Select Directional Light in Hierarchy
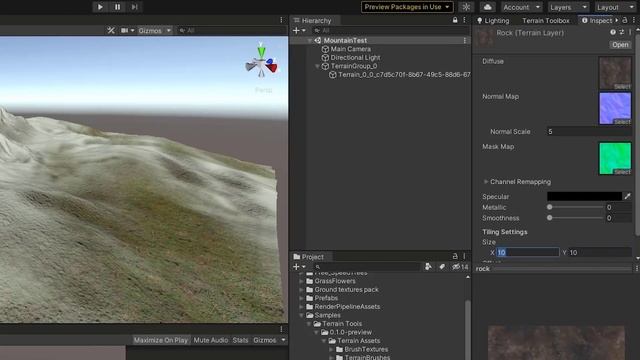This screenshot has width=640, height=360. pyautogui.click(x=355, y=58)
